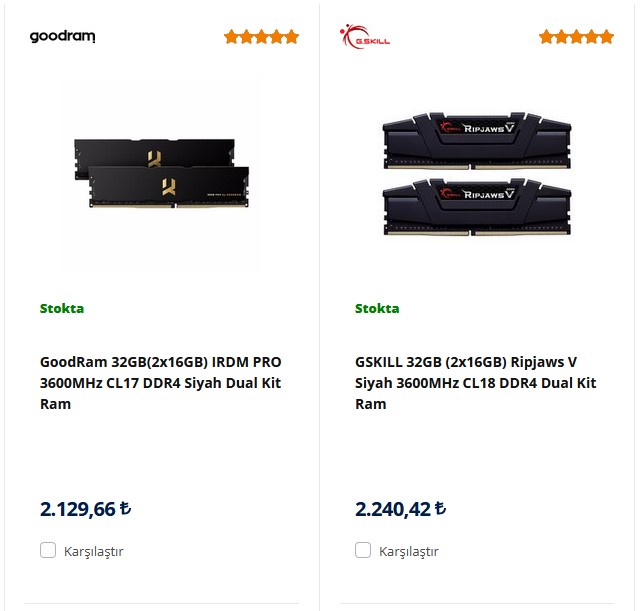The height and width of the screenshot is (611, 643).
Task: Click Karşılaştır text under GSKILL price
Action: tap(408, 551)
